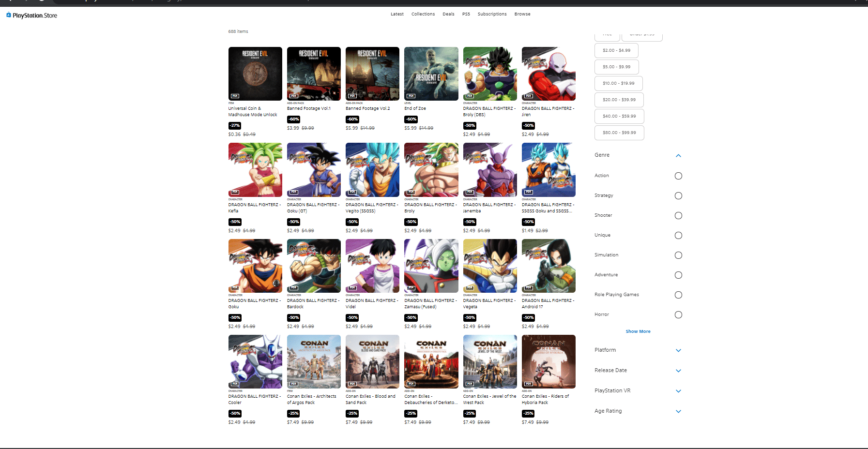This screenshot has height=449, width=868.
Task: Open Conan Exiles Riders of Hyboria Pack image
Action: tap(548, 361)
